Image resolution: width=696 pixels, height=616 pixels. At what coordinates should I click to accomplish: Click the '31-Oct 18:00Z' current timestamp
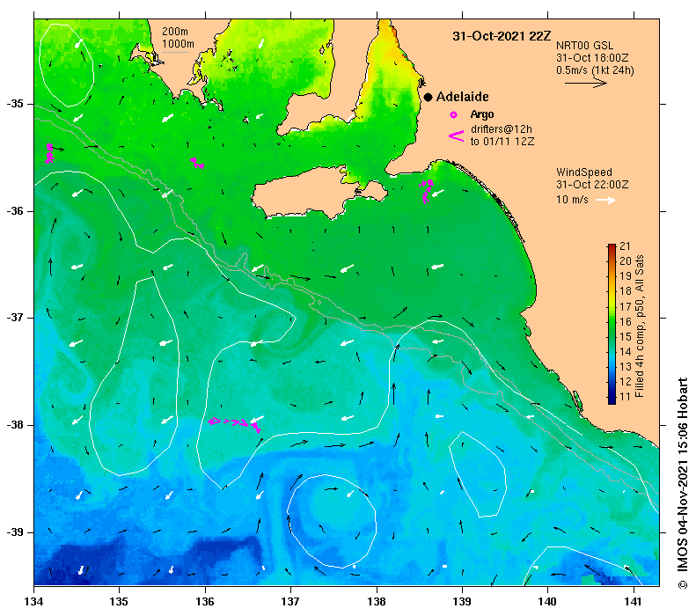point(592,58)
